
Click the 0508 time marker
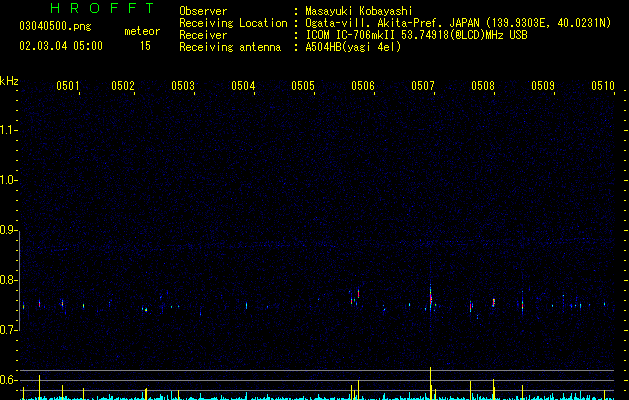(x=483, y=86)
